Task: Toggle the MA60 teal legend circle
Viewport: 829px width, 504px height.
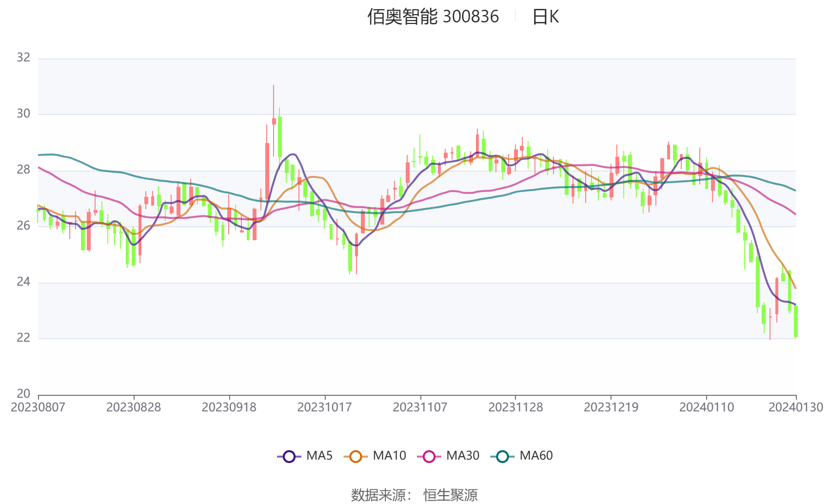Action: pyautogui.click(x=502, y=456)
